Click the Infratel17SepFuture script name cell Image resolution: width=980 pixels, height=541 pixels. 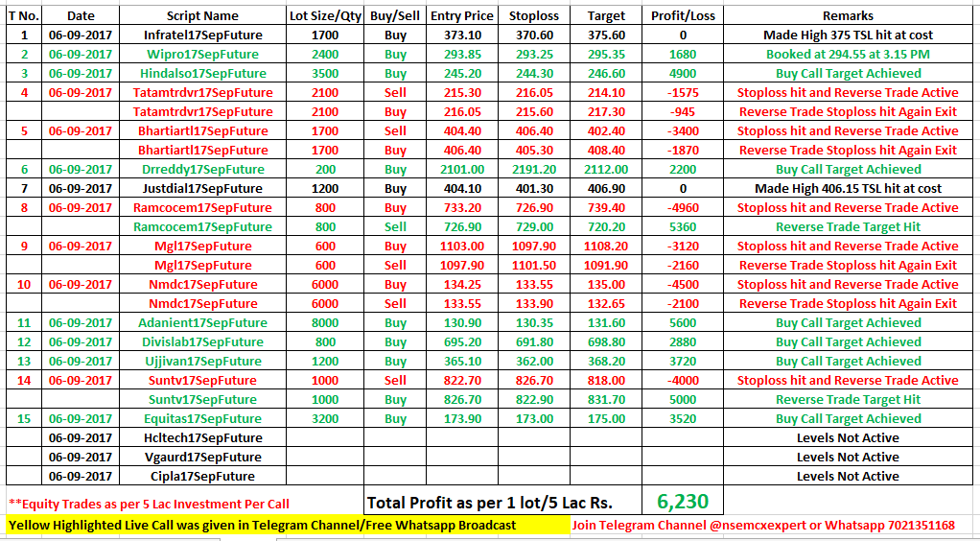[202, 35]
